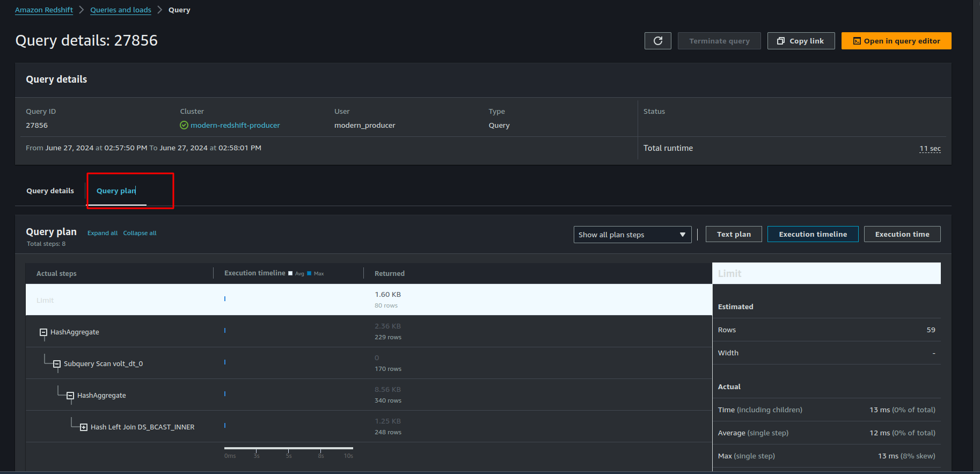The width and height of the screenshot is (980, 474).
Task: Click the 229 rows value for HashAggregate
Action: click(x=388, y=337)
